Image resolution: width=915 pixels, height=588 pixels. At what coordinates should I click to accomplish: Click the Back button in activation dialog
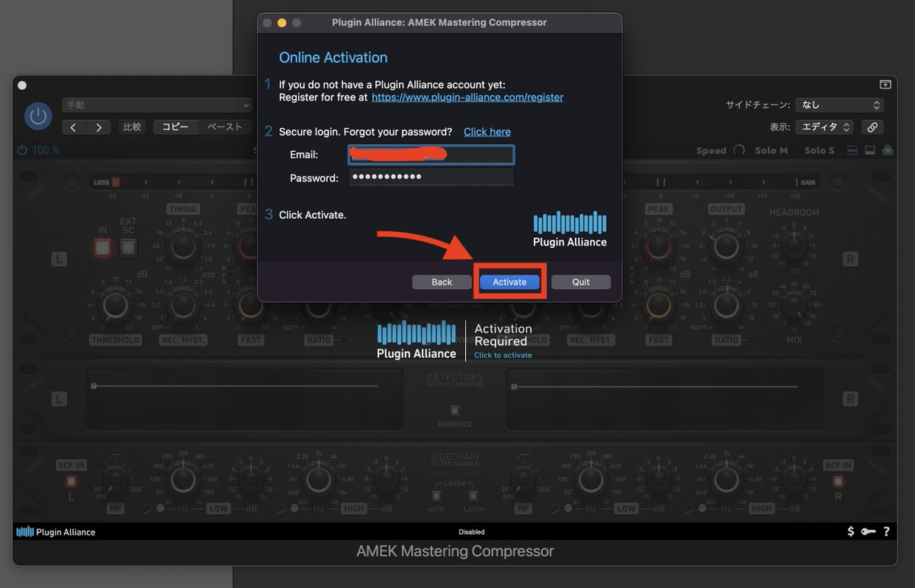point(441,282)
